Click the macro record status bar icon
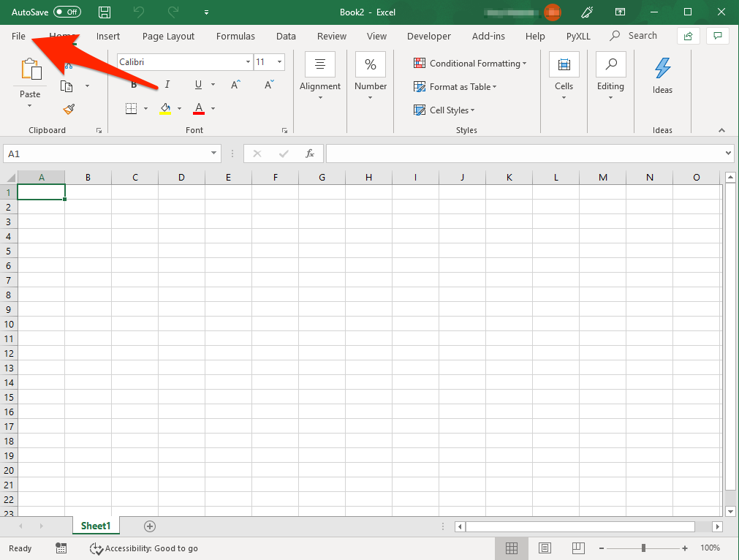The width and height of the screenshot is (739, 560). pyautogui.click(x=61, y=548)
